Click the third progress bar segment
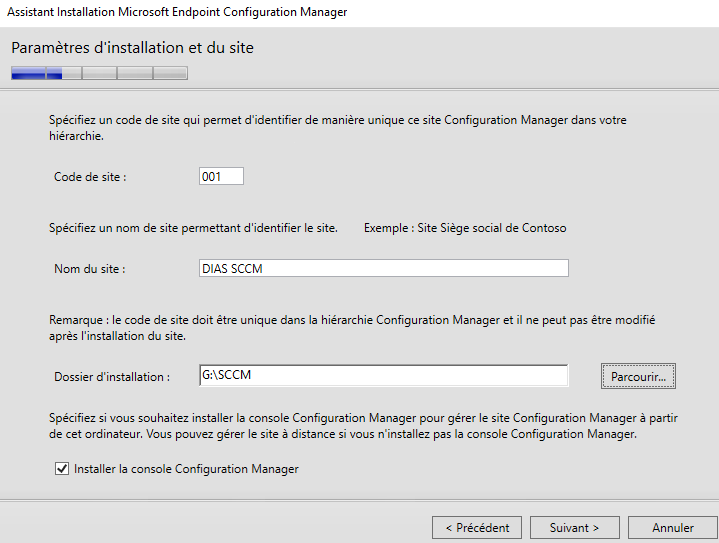 (x=99, y=72)
